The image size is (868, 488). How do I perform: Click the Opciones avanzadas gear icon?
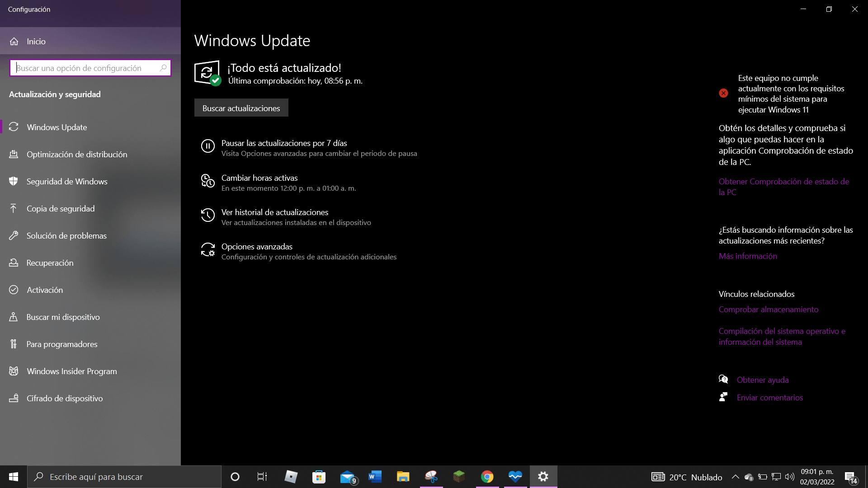(x=208, y=249)
